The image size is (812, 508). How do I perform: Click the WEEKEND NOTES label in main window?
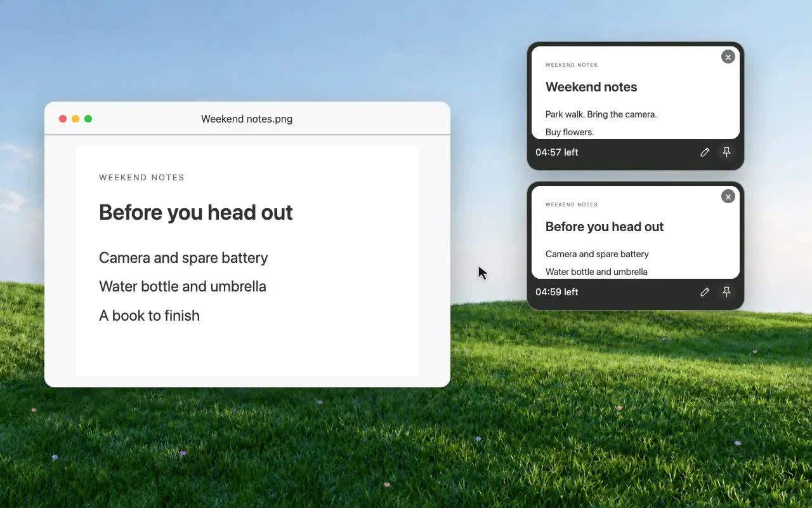click(x=142, y=178)
